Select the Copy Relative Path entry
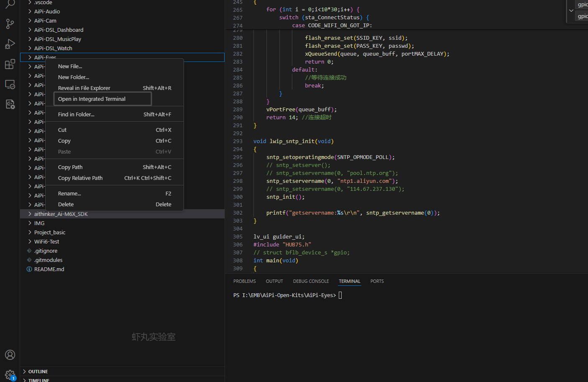588x382 pixels. (115, 178)
